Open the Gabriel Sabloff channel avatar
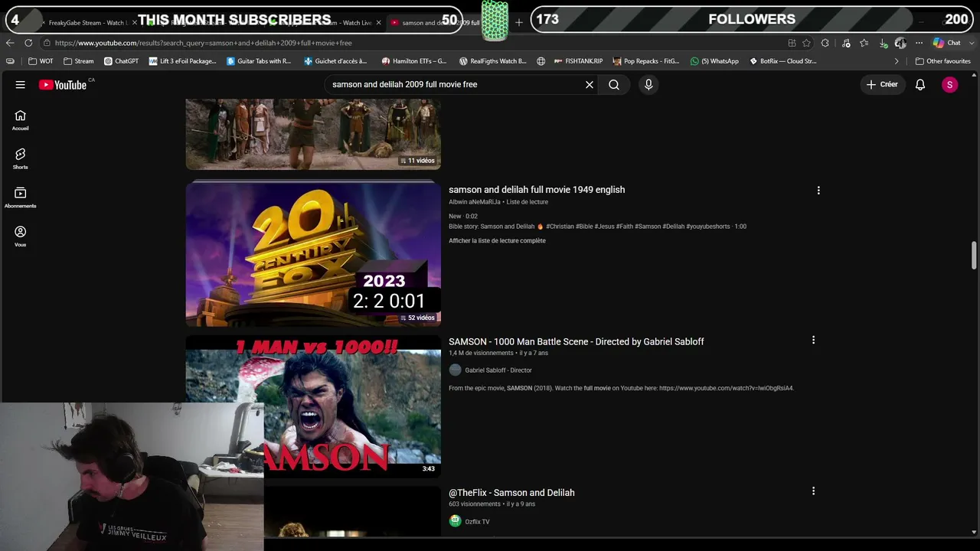 456,370
